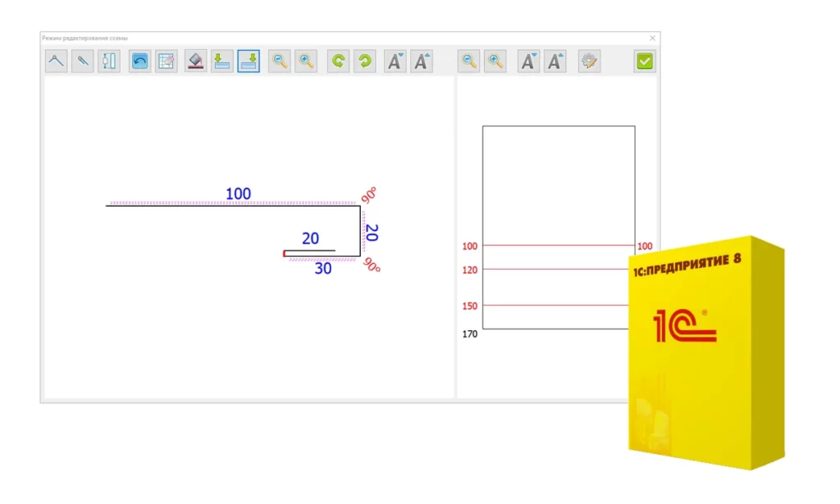Click the grid eraser icon
Screen dimensions: 840x504
167,61
